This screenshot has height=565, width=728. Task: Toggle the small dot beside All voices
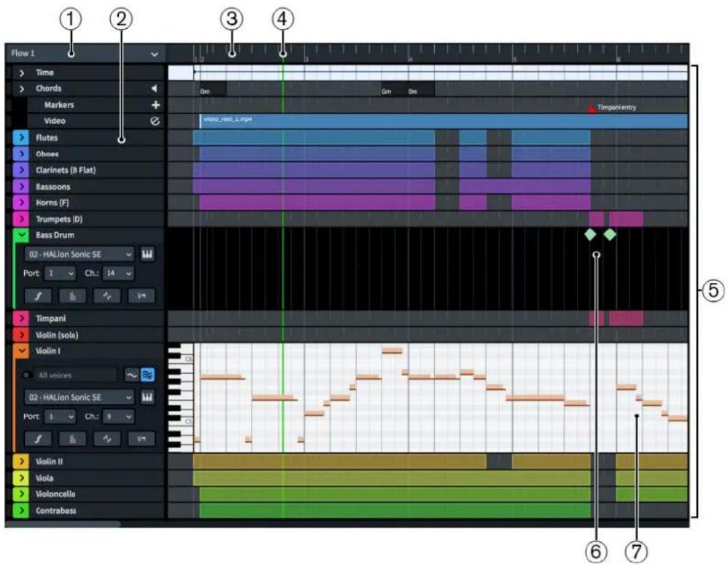pos(27,374)
